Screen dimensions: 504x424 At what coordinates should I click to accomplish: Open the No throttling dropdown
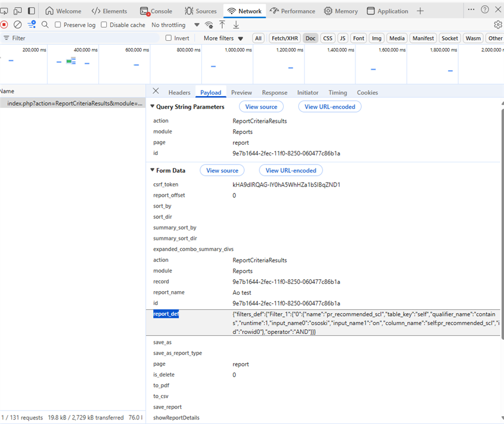coord(175,25)
